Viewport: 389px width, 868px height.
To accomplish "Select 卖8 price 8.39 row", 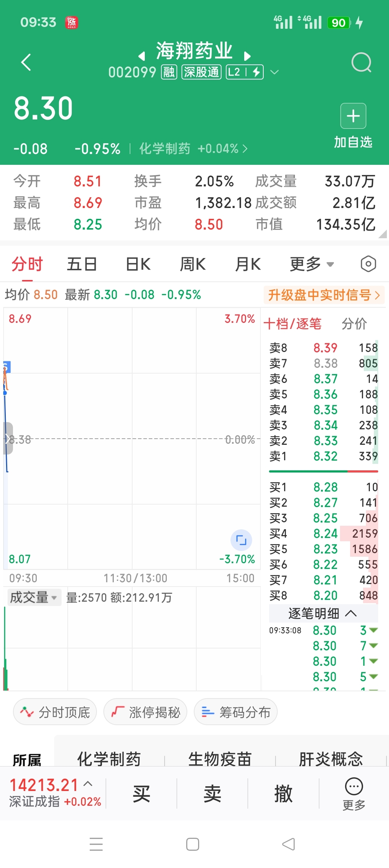I will pyautogui.click(x=323, y=348).
